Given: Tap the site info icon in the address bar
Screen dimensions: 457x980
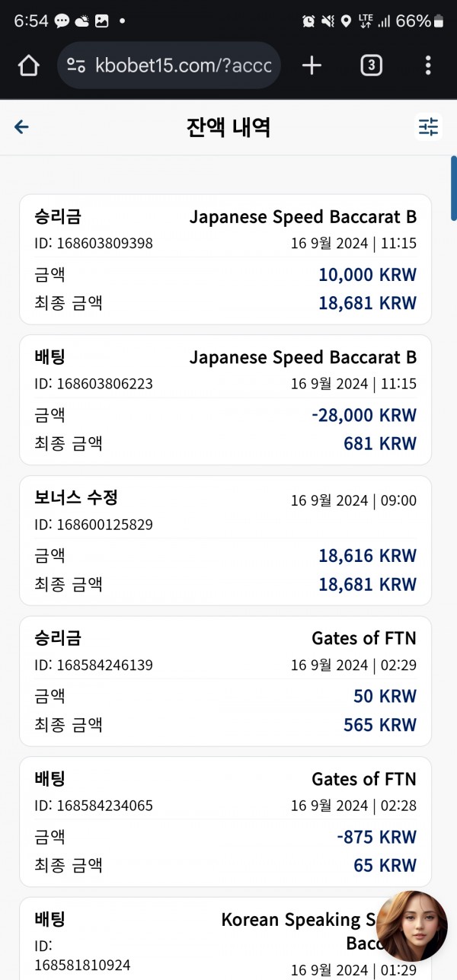Looking at the screenshot, I should [x=75, y=66].
